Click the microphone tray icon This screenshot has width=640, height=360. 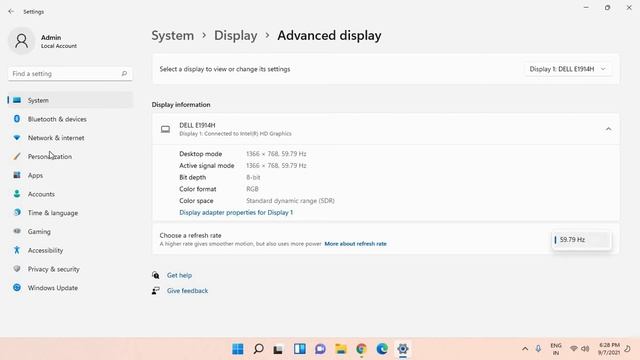[538, 349]
